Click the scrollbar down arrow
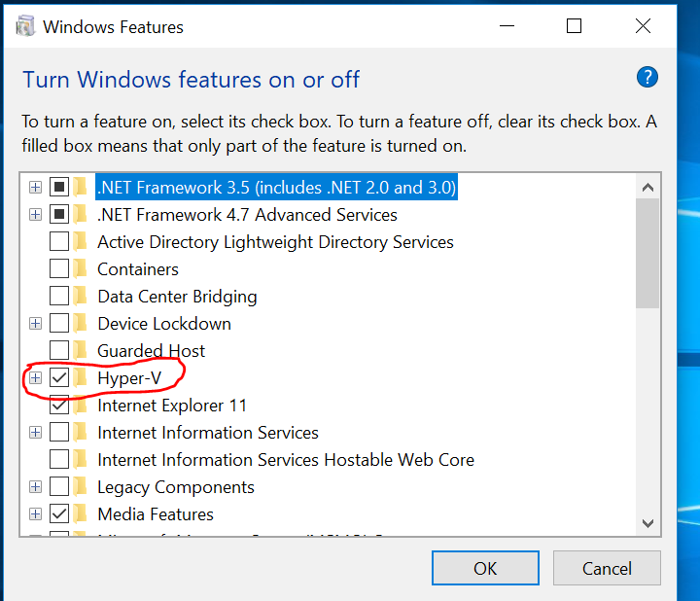 coord(647,523)
